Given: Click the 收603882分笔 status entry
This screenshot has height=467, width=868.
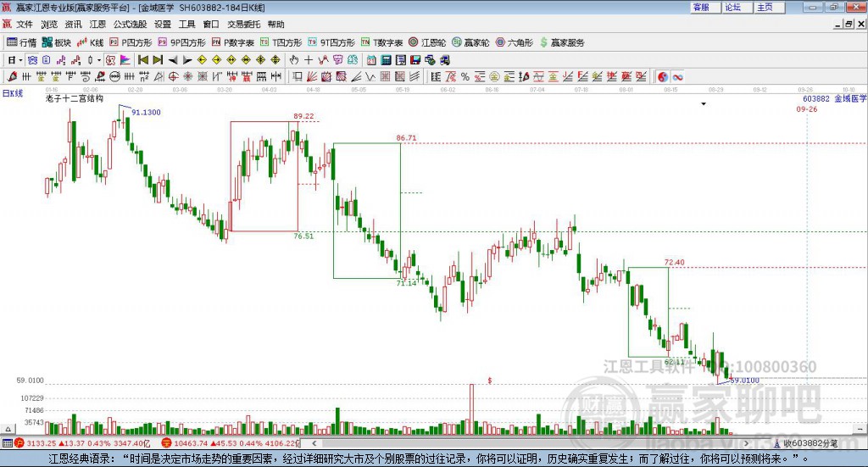Looking at the screenshot, I should tap(805, 442).
